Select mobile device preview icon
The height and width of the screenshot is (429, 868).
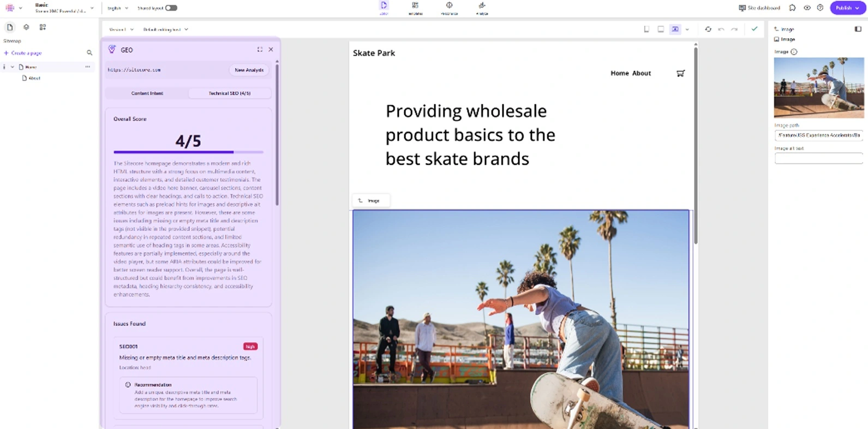pos(646,29)
